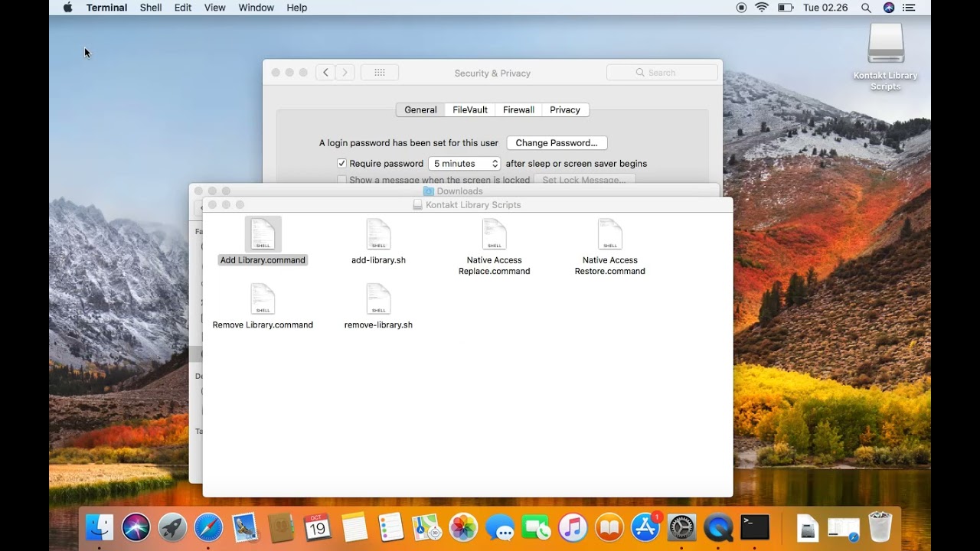Image resolution: width=980 pixels, height=551 pixels.
Task: Click Spotlight search magnifier in menu bar
Action: coord(866,8)
